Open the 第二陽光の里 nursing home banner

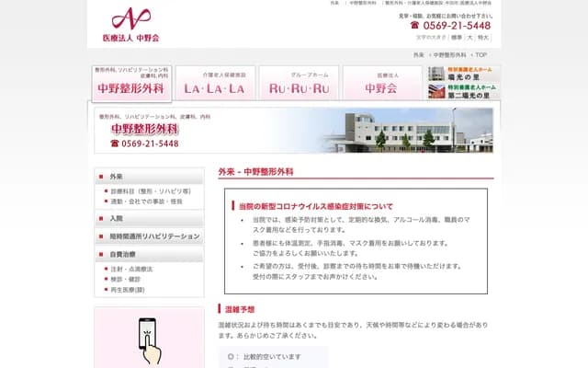[x=464, y=92]
